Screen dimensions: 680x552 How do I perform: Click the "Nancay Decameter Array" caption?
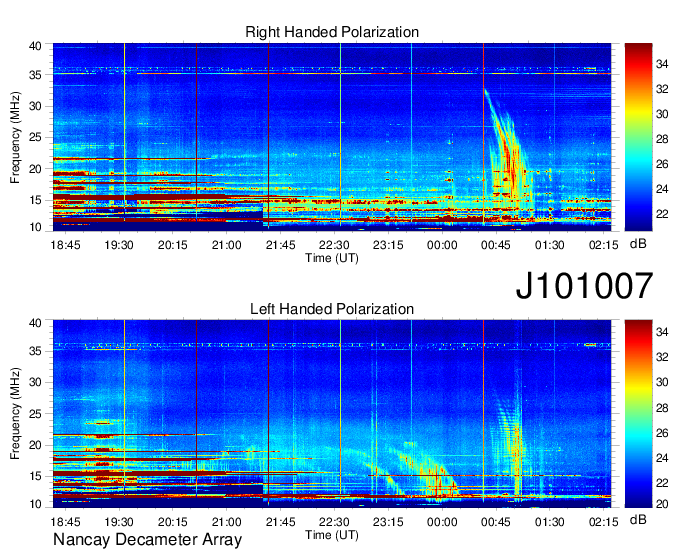point(147,540)
